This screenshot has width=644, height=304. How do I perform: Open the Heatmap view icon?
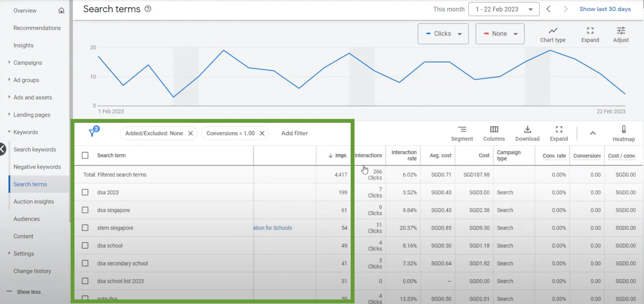tap(624, 130)
